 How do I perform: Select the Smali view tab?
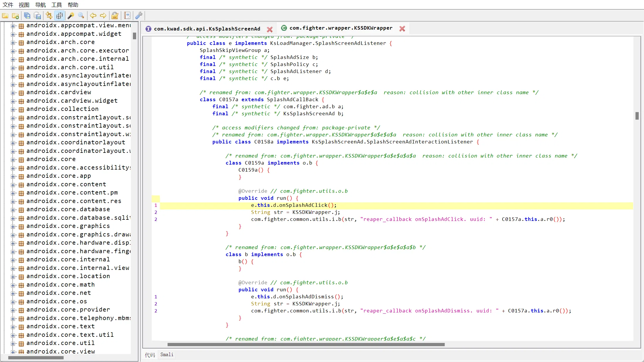tap(167, 354)
